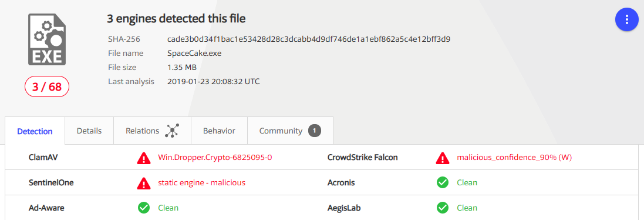Click the Ad-Aware clean checkmark icon
Image resolution: width=644 pixels, height=220 pixels.
(144, 208)
